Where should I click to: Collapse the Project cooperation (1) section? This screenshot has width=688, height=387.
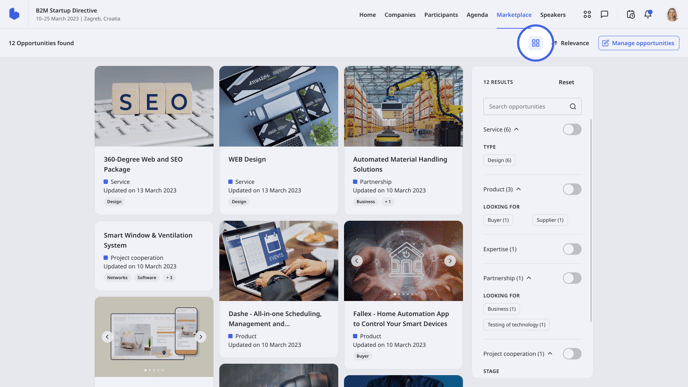click(550, 354)
